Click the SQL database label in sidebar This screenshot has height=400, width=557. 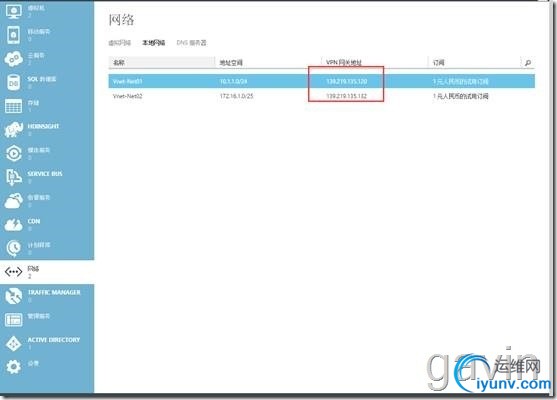click(42, 79)
